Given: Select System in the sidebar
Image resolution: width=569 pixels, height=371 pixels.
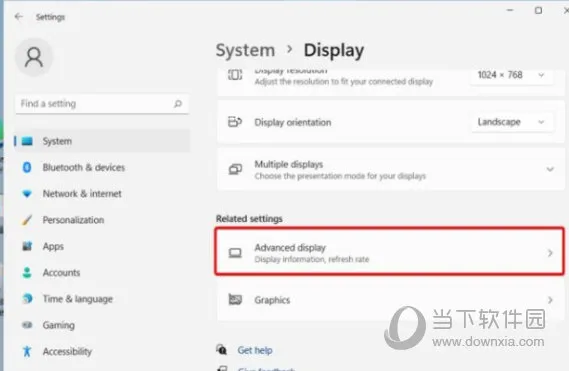Looking at the screenshot, I should point(102,141).
